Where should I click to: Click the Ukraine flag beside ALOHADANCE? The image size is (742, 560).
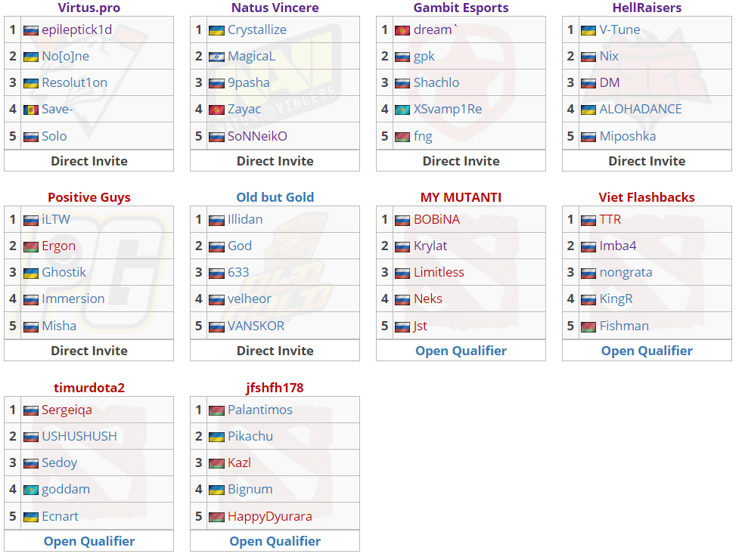(x=588, y=110)
